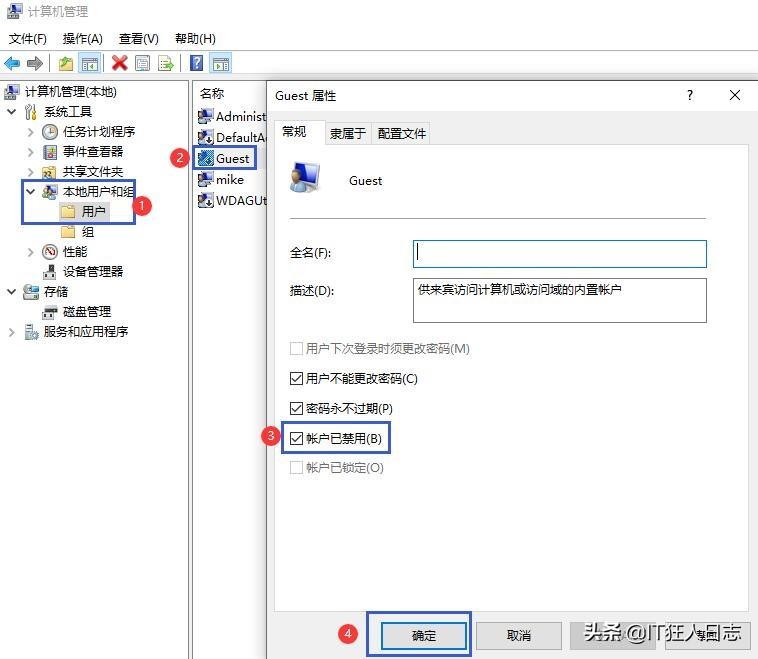Expand the 服务和应用程序 node
Image resolution: width=758 pixels, height=659 pixels.
click(x=12, y=332)
